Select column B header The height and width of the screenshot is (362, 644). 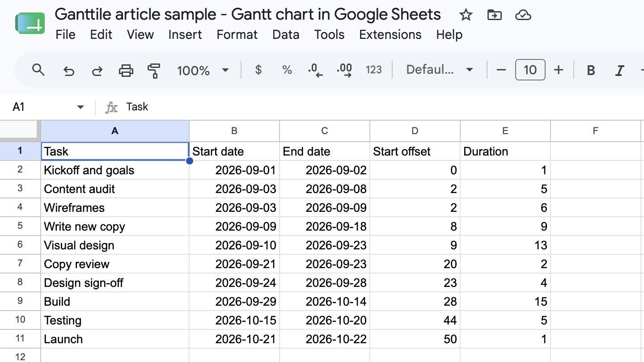[234, 131]
